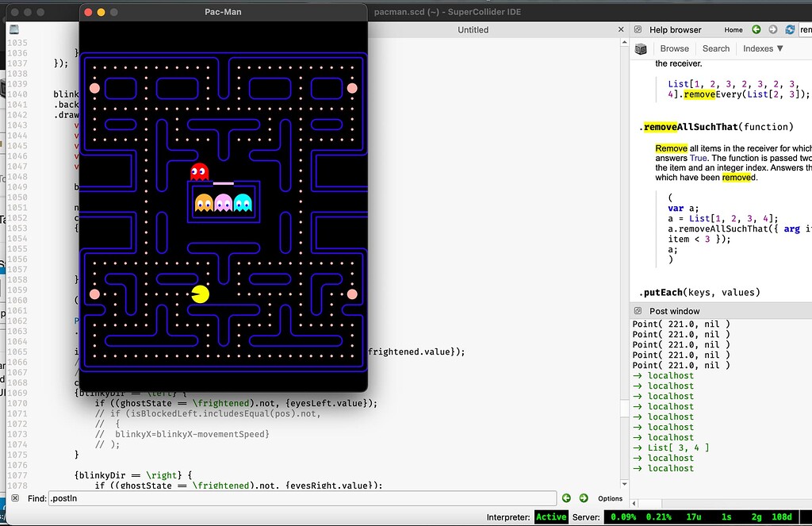The height and width of the screenshot is (526, 812).
Task: Go forward in the Help browser
Action: point(772,29)
